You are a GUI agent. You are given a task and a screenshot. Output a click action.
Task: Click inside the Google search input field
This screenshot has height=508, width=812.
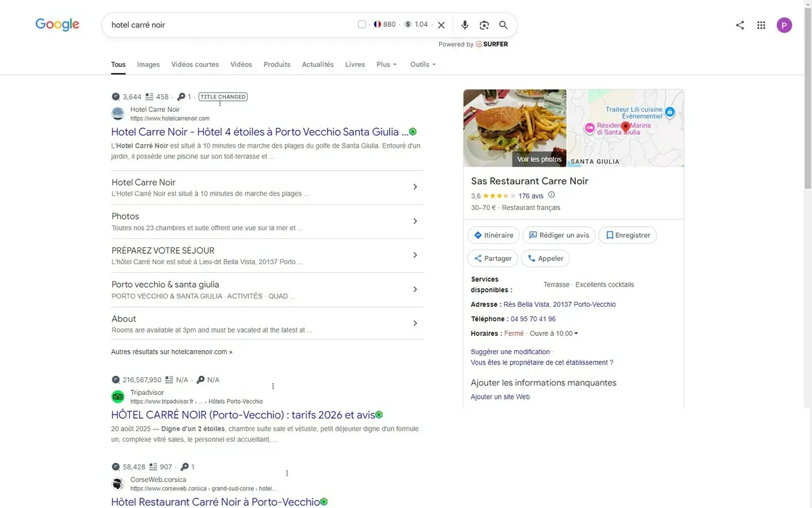(230, 25)
